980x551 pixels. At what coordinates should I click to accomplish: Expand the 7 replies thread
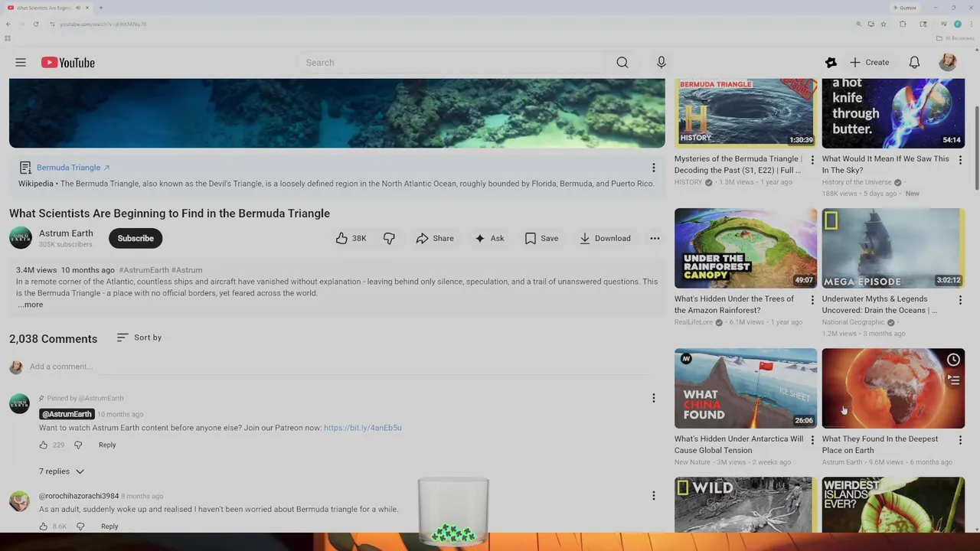[x=61, y=471]
